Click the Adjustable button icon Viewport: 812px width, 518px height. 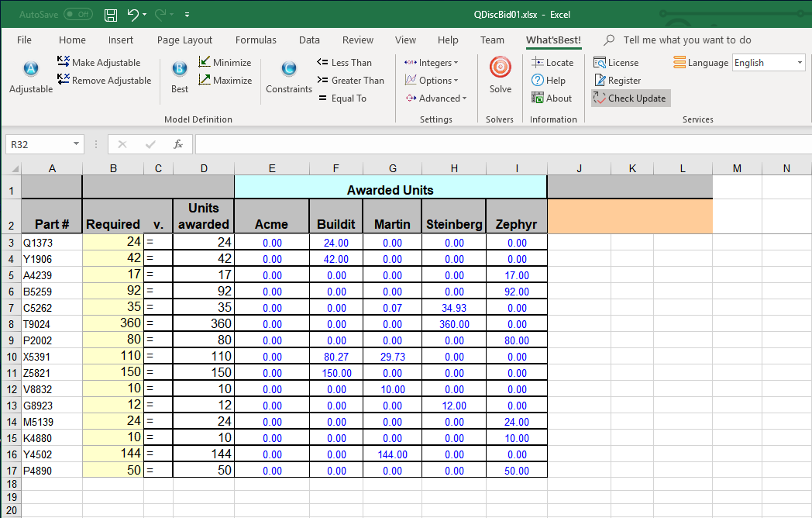click(31, 70)
